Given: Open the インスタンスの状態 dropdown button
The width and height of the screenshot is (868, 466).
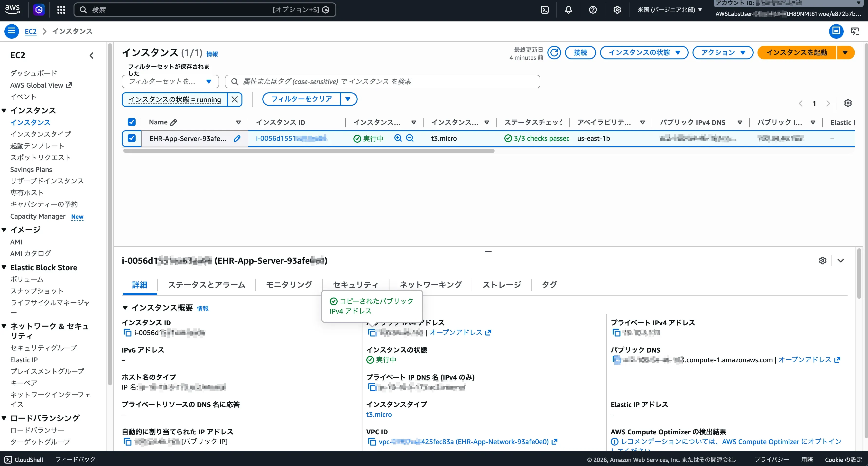Looking at the screenshot, I should 644,53.
